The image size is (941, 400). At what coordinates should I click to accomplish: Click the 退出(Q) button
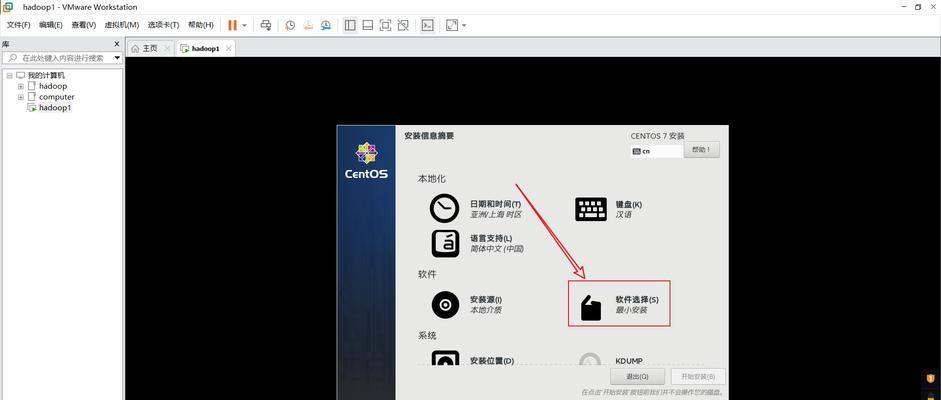[x=637, y=377]
